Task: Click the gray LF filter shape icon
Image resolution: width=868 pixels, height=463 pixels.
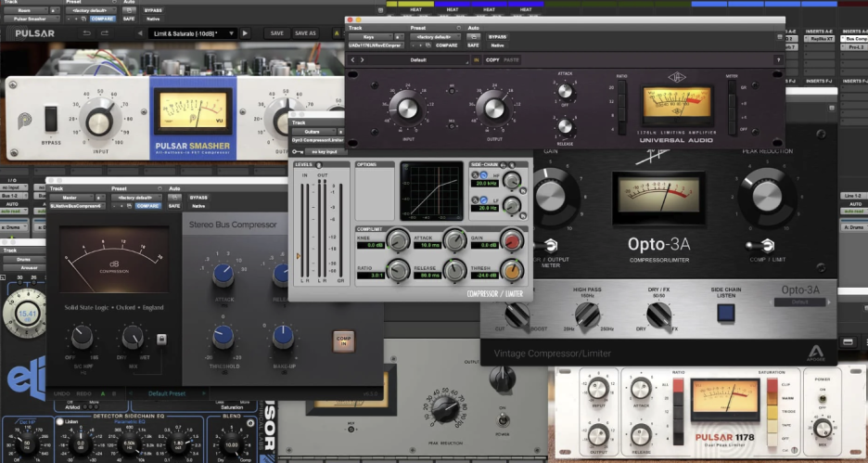Action: tap(475, 199)
